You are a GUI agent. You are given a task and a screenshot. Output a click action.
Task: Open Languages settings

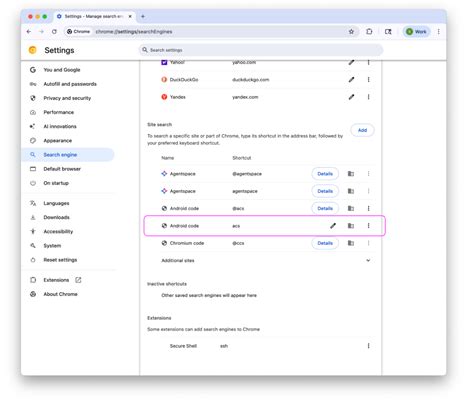coord(56,203)
